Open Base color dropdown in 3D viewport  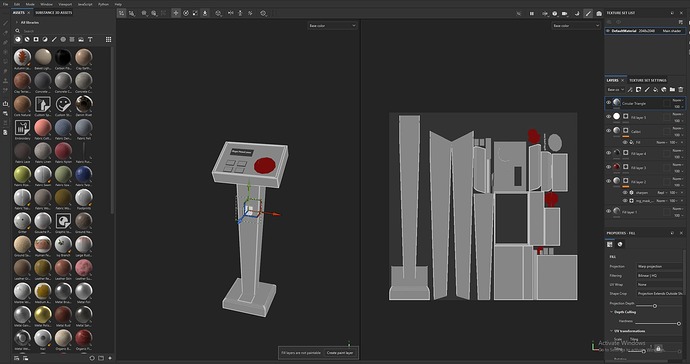tap(332, 26)
